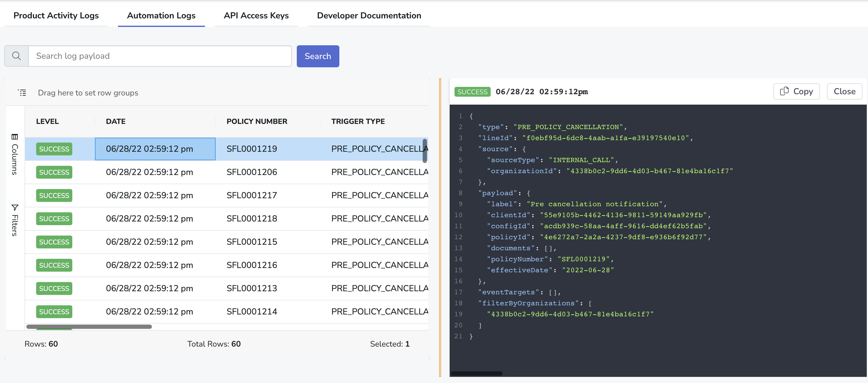Click the "filterByOrganizations" key in JSON
Screen dimensions: 868x383
[528, 303]
